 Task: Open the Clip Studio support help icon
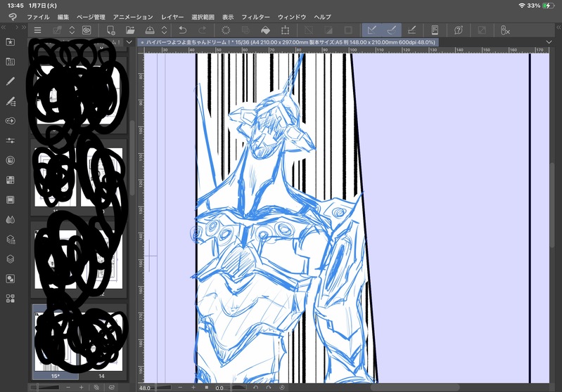(x=459, y=30)
